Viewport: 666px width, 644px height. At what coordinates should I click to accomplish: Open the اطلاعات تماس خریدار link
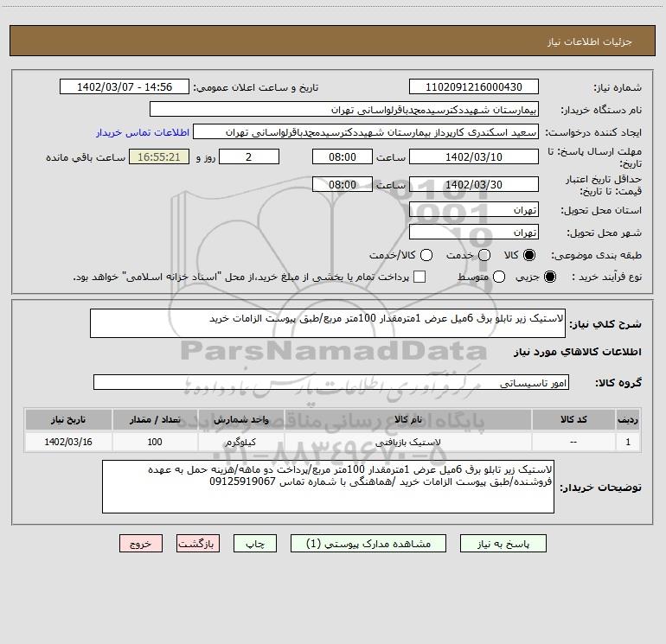pos(143,132)
